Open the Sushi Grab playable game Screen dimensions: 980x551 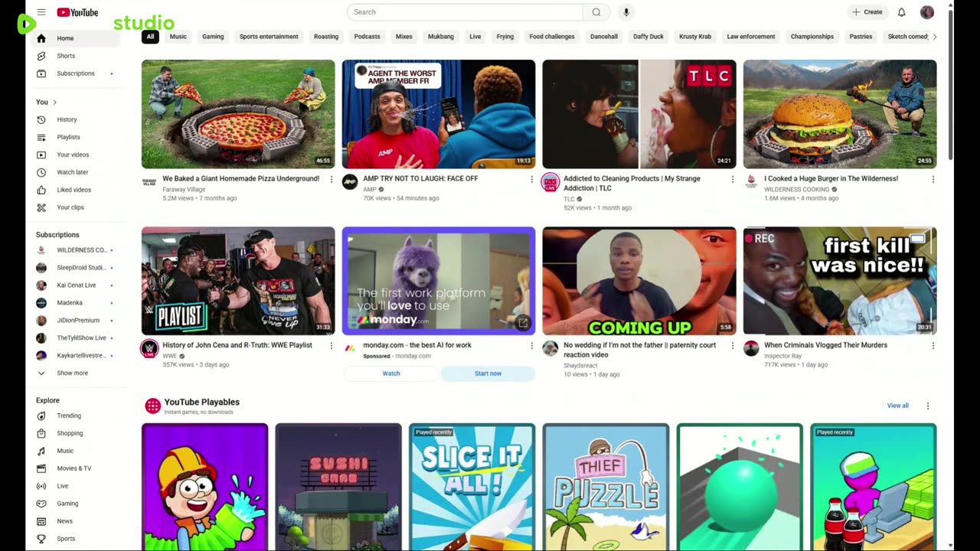point(338,487)
